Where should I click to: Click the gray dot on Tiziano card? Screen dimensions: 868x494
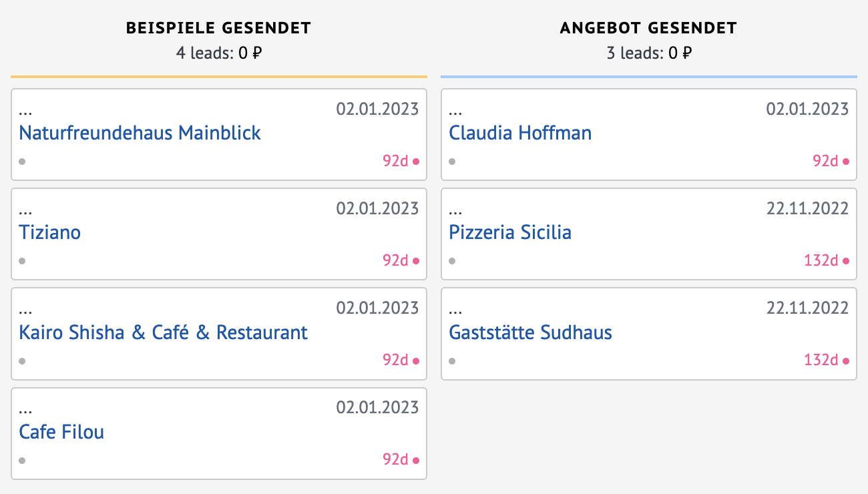(22, 261)
